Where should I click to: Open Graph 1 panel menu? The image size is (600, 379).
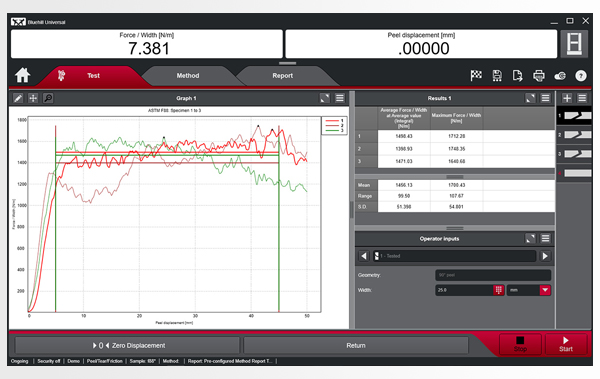click(340, 98)
